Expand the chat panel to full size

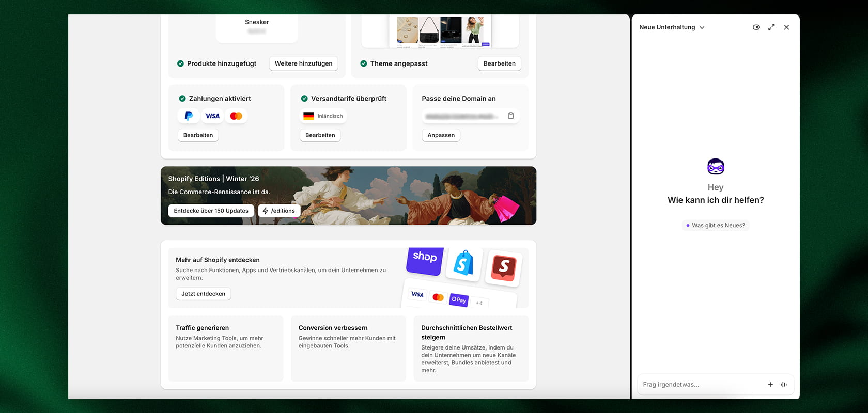pyautogui.click(x=771, y=27)
